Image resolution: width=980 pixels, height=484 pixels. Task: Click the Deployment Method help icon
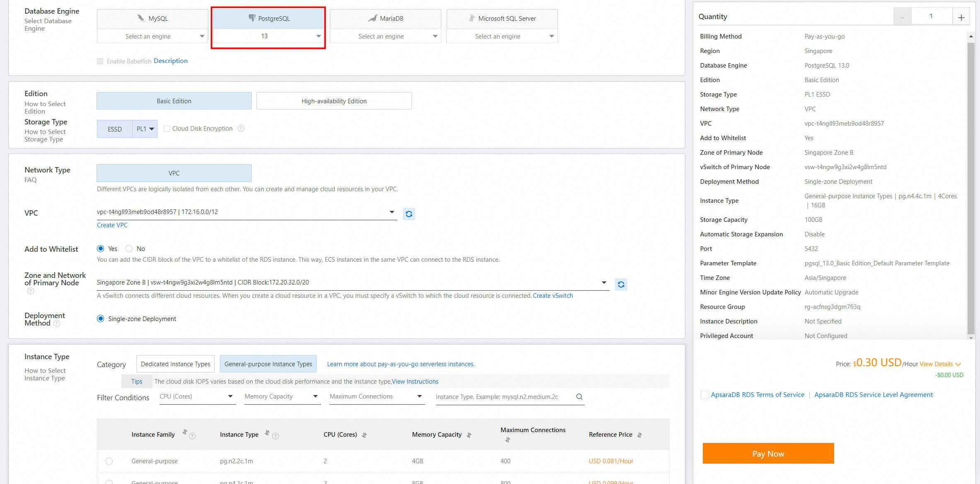click(x=57, y=323)
